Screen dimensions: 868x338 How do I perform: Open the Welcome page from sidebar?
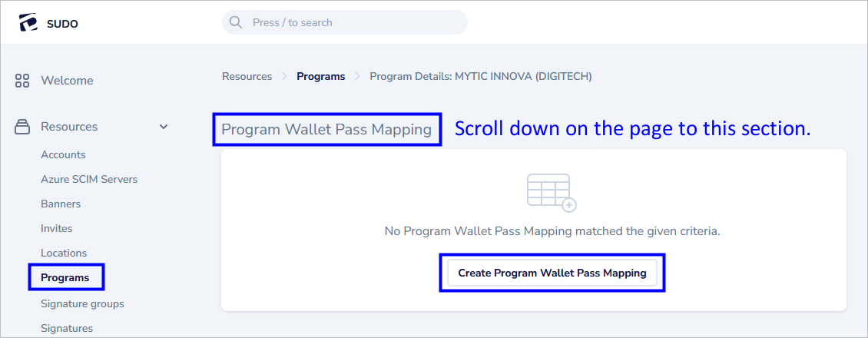(67, 81)
